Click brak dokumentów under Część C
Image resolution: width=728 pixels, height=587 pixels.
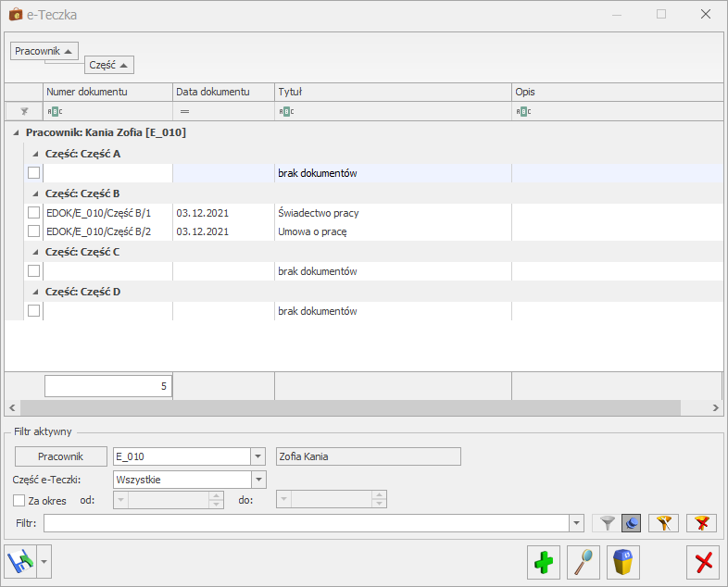(317, 271)
